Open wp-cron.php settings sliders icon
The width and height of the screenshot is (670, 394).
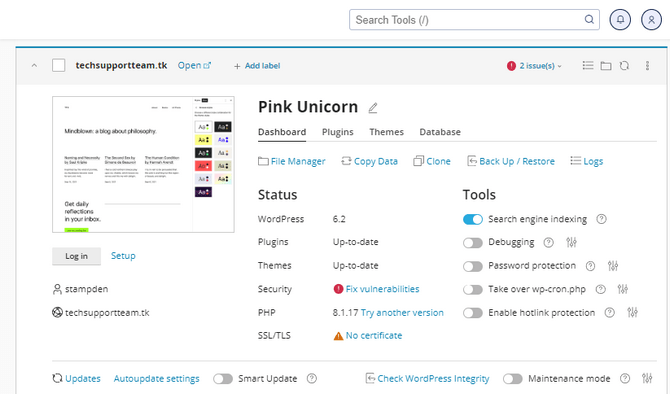(623, 289)
